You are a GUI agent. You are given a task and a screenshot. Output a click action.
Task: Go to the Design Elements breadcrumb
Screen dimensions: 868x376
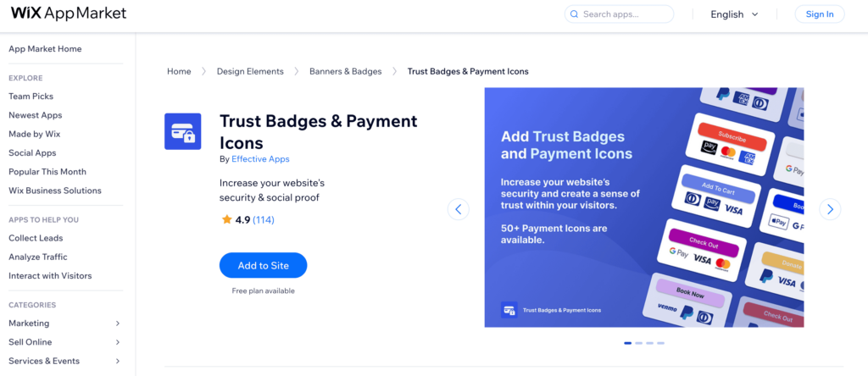point(250,71)
